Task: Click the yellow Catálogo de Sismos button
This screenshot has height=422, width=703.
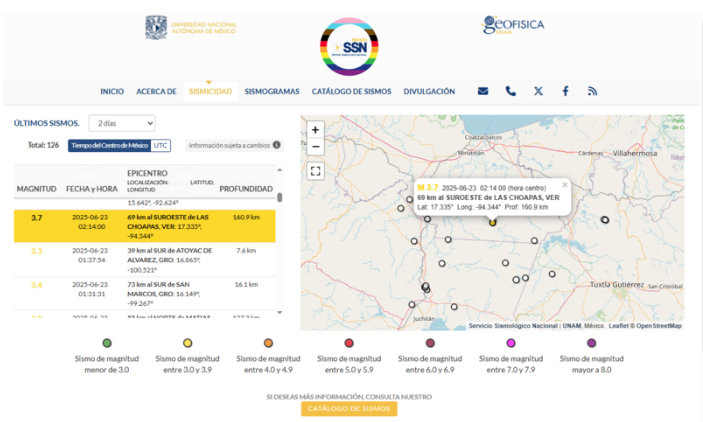Action: (x=349, y=409)
